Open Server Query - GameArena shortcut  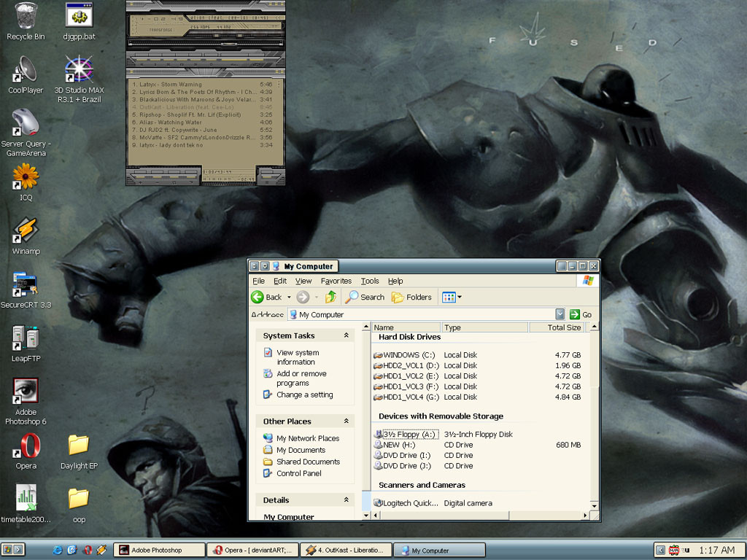pyautogui.click(x=26, y=133)
